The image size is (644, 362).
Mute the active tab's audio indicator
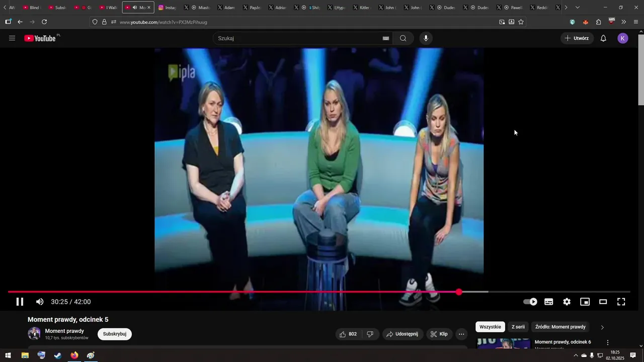tap(134, 8)
